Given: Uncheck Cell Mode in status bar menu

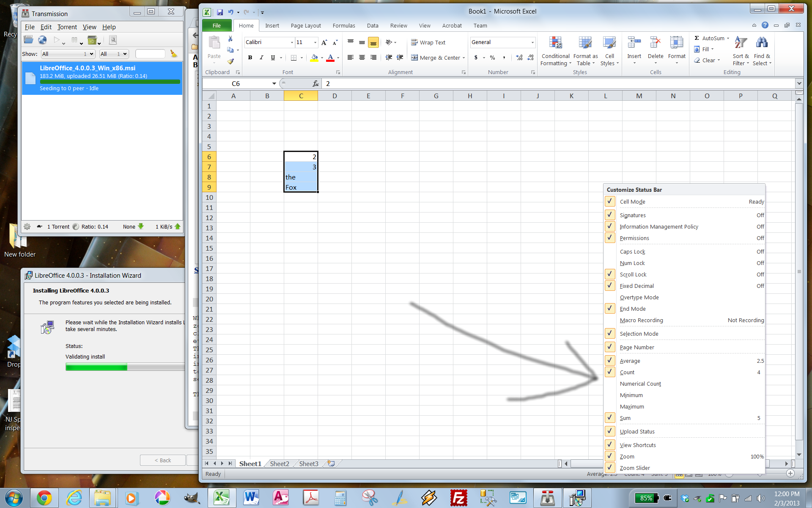Looking at the screenshot, I should [684, 202].
